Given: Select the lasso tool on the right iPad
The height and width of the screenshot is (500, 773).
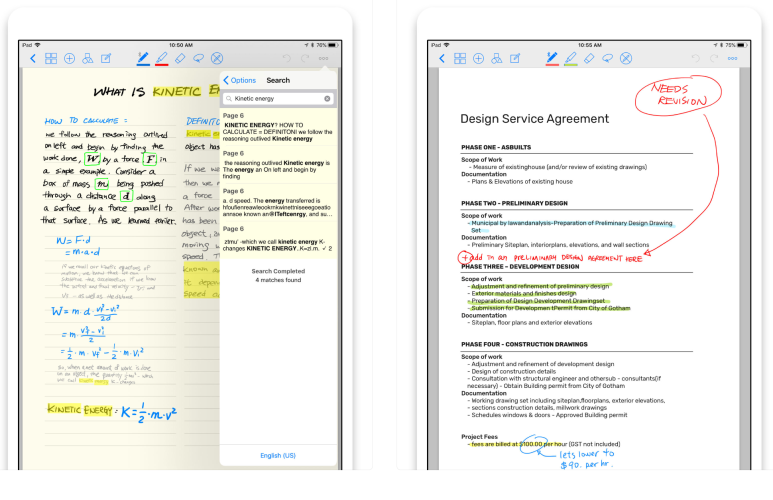Looking at the screenshot, I should 607,59.
